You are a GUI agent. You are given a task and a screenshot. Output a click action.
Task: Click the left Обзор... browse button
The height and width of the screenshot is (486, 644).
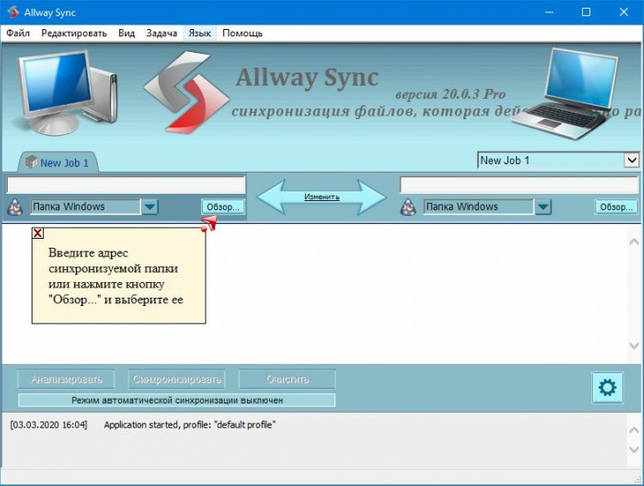pos(223,207)
